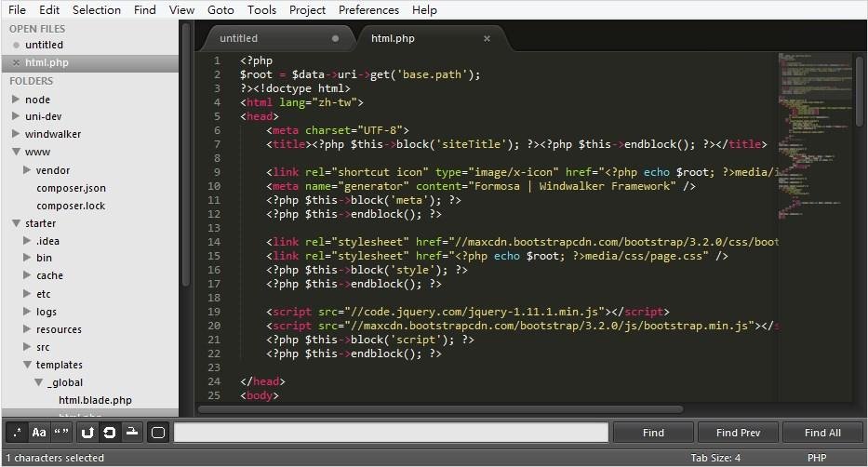Toggle the highlight matches square option
The height and width of the screenshot is (467, 868).
158,433
